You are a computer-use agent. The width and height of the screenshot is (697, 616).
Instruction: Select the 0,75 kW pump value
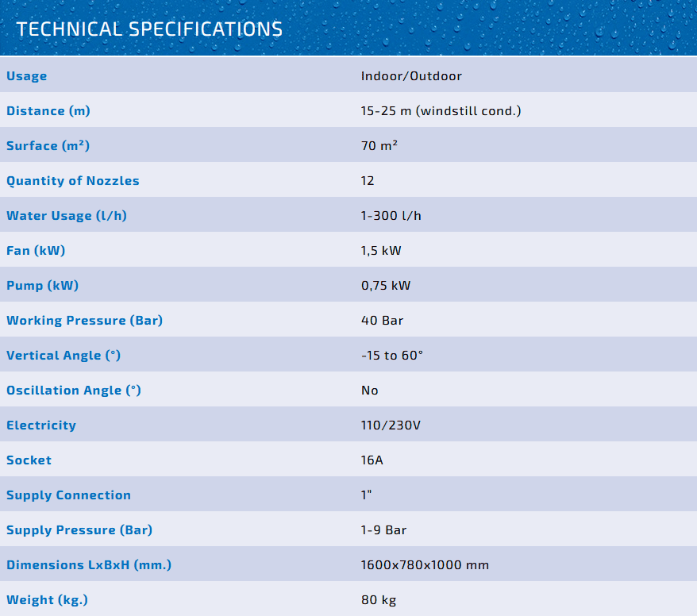click(386, 286)
